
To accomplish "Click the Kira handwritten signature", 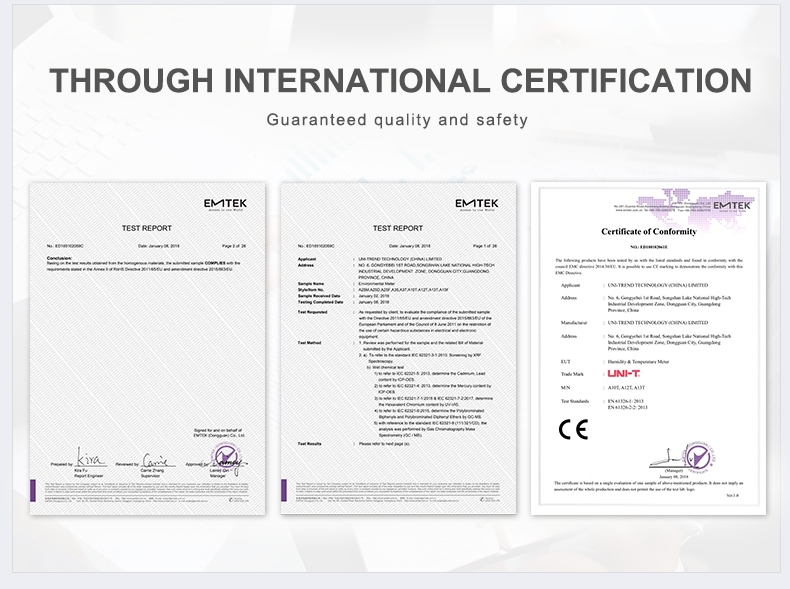I will (89, 457).
